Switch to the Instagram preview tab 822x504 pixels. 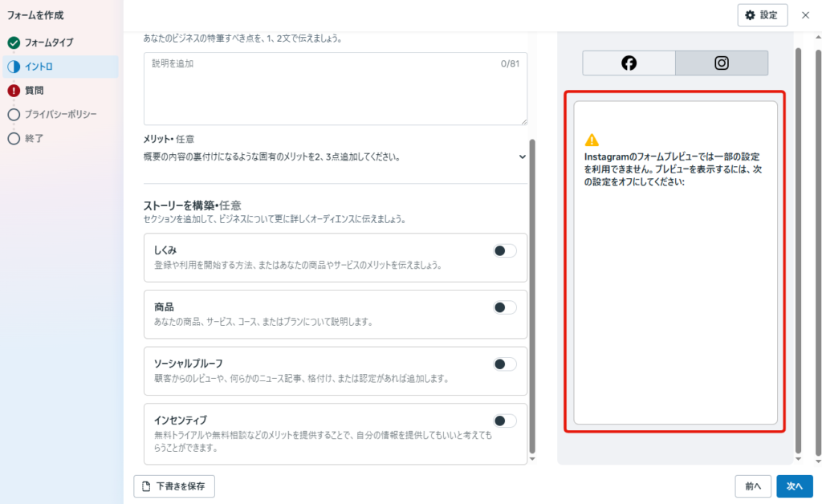coord(721,62)
